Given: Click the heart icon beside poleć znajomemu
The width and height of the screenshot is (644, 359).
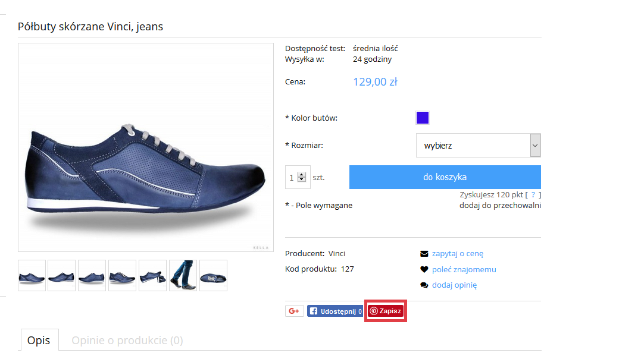Looking at the screenshot, I should tap(424, 269).
